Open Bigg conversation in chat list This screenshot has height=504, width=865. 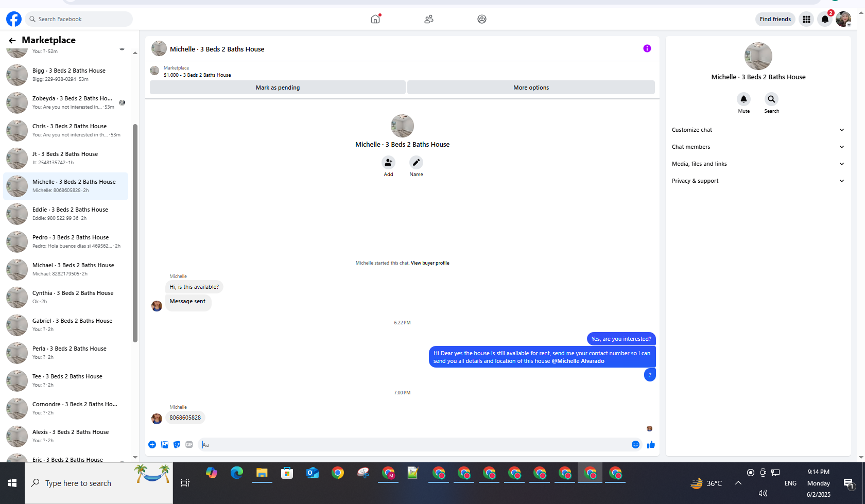[x=66, y=75]
